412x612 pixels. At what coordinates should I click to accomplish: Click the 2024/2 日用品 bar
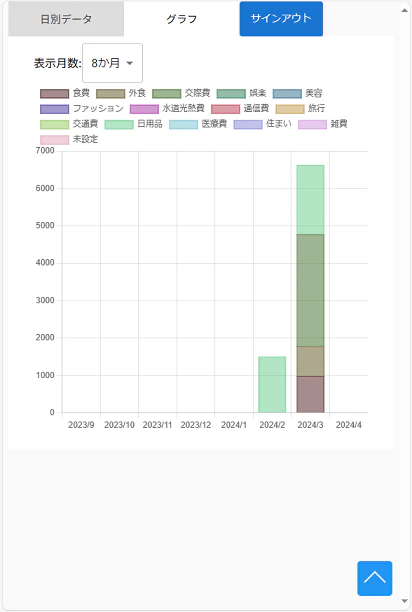tap(272, 384)
